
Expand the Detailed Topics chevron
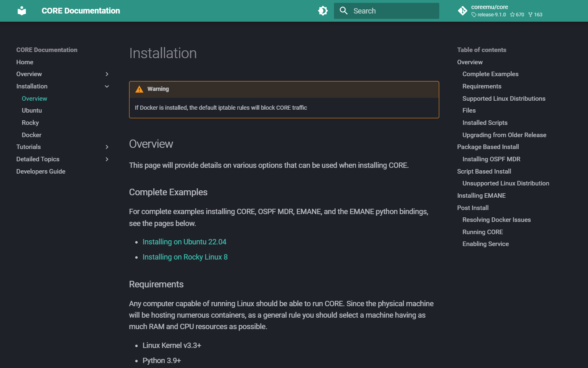click(107, 159)
